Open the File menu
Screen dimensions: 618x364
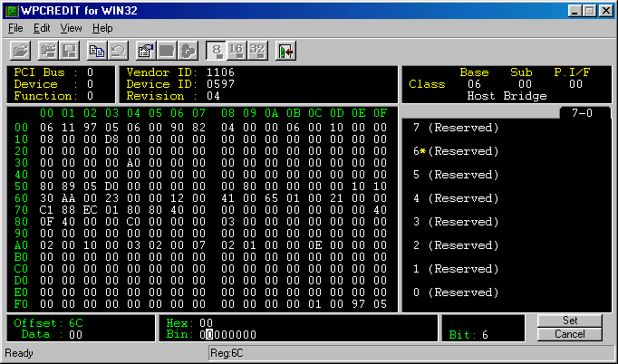[x=15, y=28]
